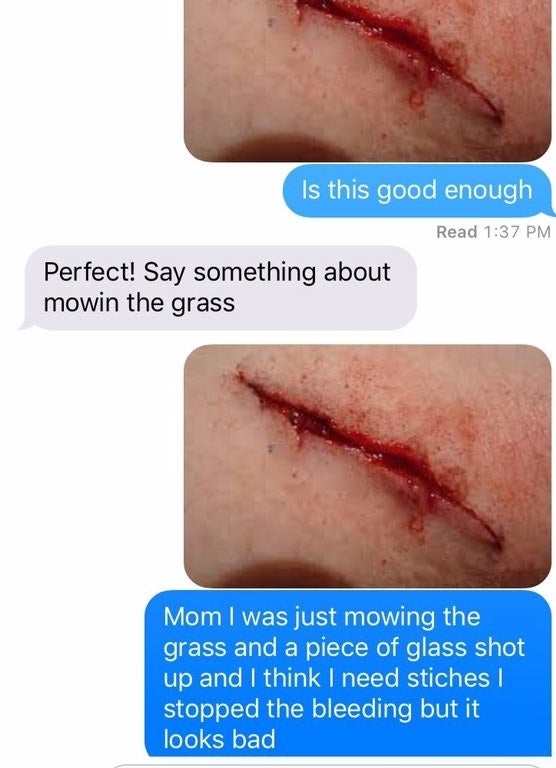
Task: Open the wound photo above the Mom message
Action: [367, 466]
